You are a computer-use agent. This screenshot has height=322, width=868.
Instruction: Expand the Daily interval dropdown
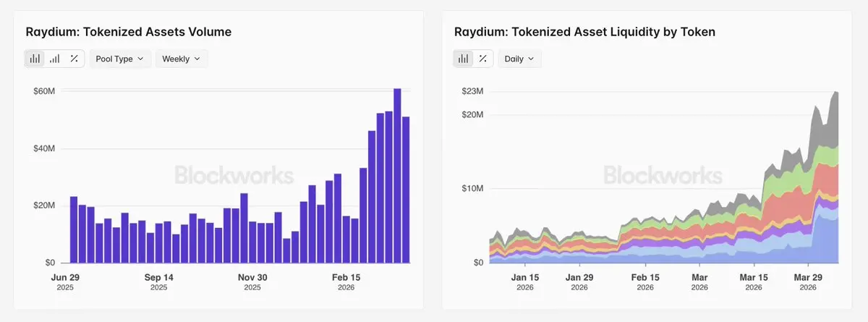click(x=519, y=59)
